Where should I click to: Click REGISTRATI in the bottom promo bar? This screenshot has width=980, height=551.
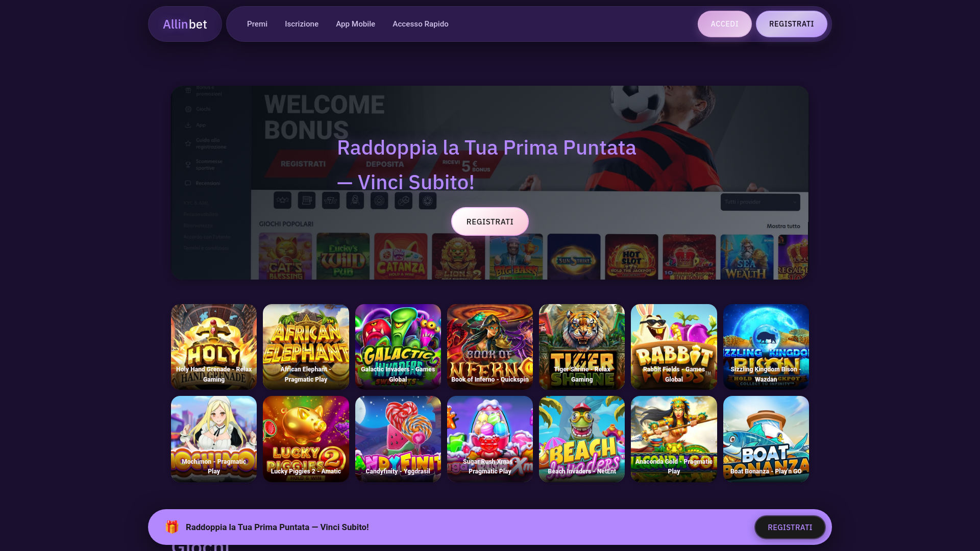[x=790, y=527]
